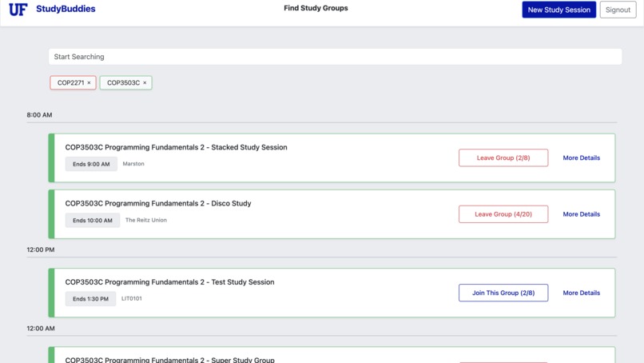Select the Disco Study session title
This screenshot has width=644, height=363.
(158, 203)
